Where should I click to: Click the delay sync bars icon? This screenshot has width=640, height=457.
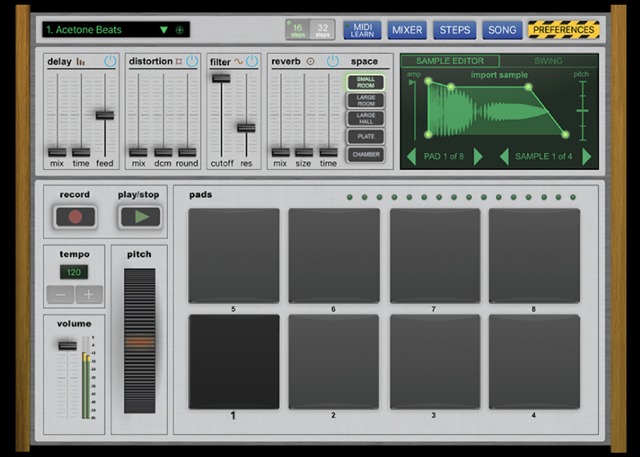(81, 62)
